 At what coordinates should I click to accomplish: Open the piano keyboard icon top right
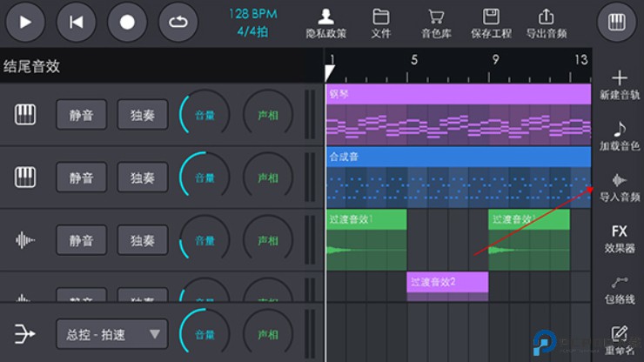tap(617, 23)
